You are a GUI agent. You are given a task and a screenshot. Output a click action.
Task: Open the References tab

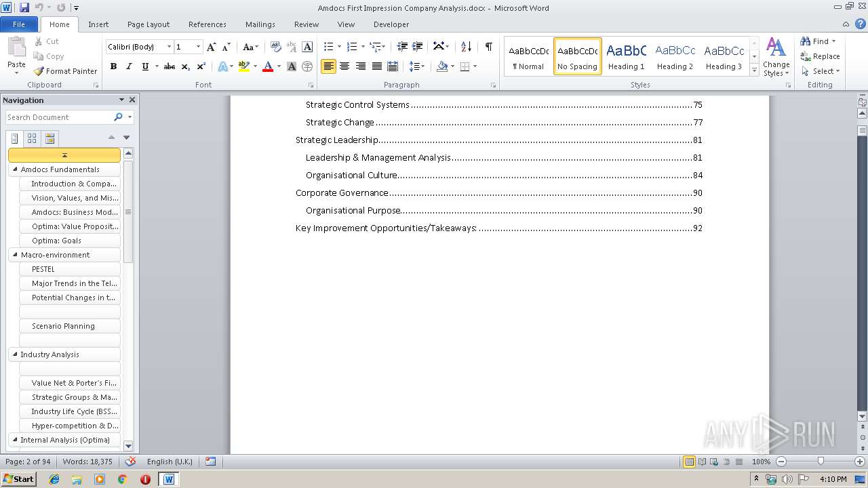tap(208, 24)
